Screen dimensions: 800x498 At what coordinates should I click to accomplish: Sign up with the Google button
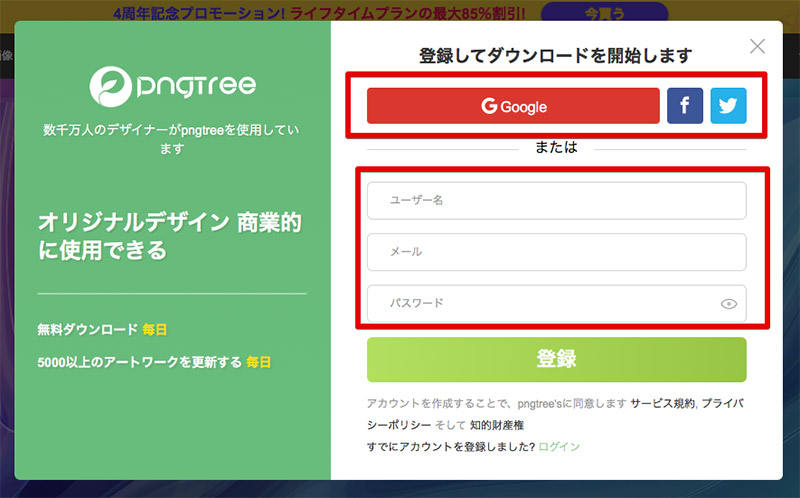(x=513, y=106)
